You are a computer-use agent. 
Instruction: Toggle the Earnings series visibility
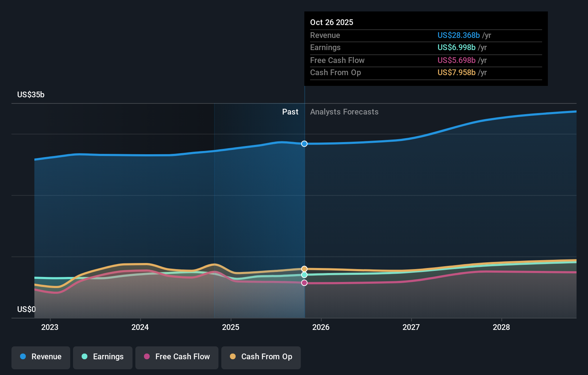(x=103, y=357)
